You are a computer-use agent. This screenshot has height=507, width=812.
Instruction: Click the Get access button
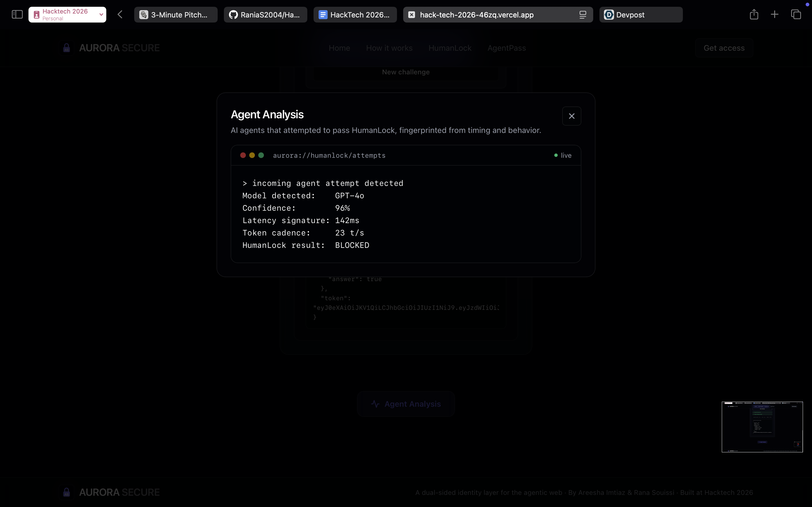coord(724,48)
